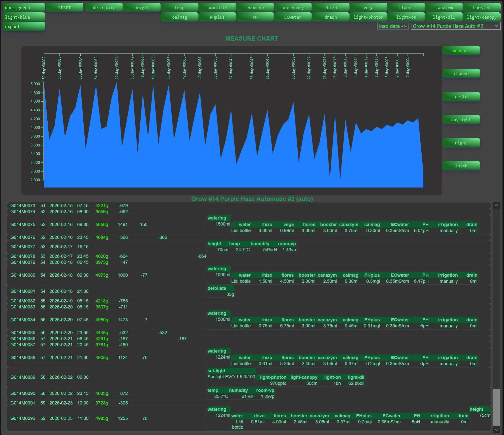Open the Grow #14 Purple Haze dropdown
Screen dimensions: 504x435
click(455, 26)
